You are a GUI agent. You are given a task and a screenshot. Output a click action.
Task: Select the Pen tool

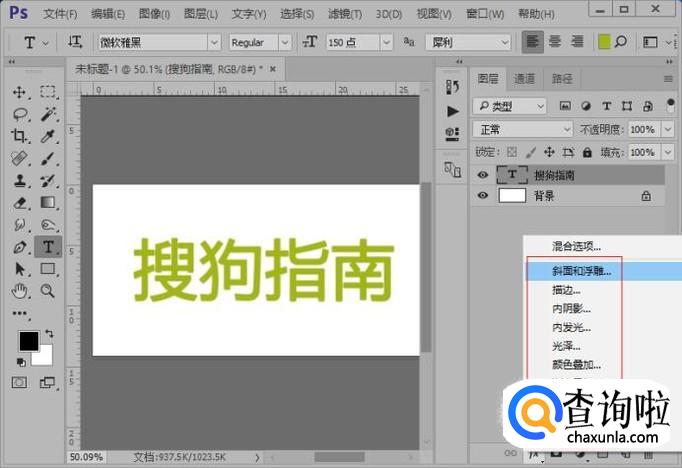(19, 247)
